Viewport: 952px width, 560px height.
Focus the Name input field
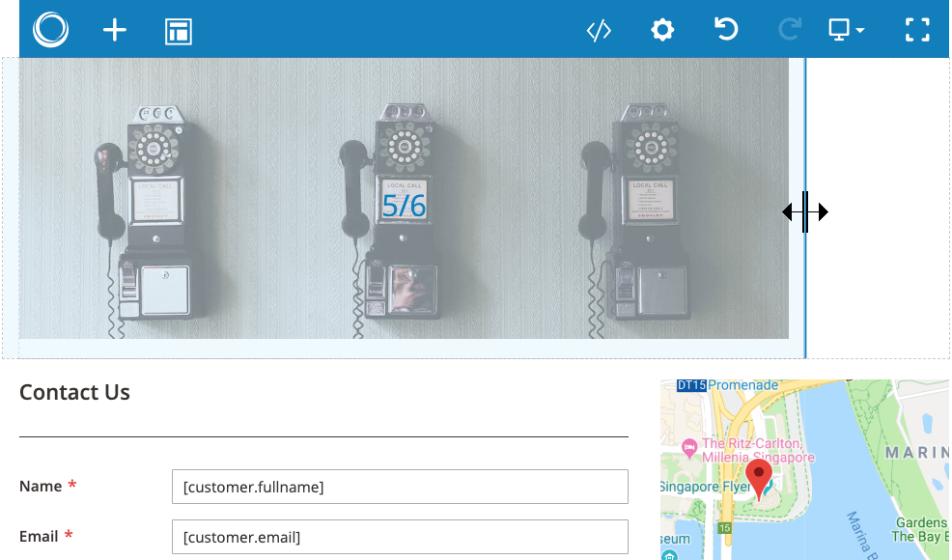click(399, 487)
